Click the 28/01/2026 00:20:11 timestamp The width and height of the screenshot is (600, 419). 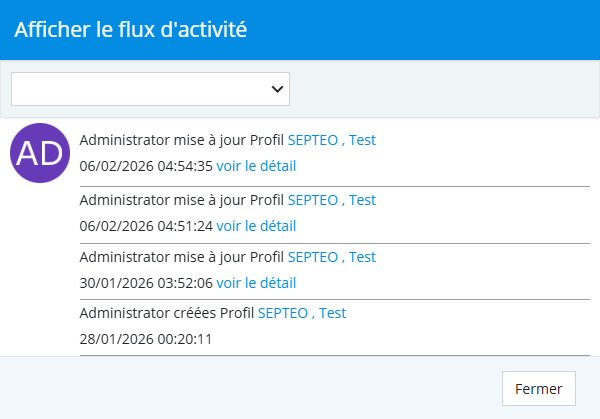[146, 339]
